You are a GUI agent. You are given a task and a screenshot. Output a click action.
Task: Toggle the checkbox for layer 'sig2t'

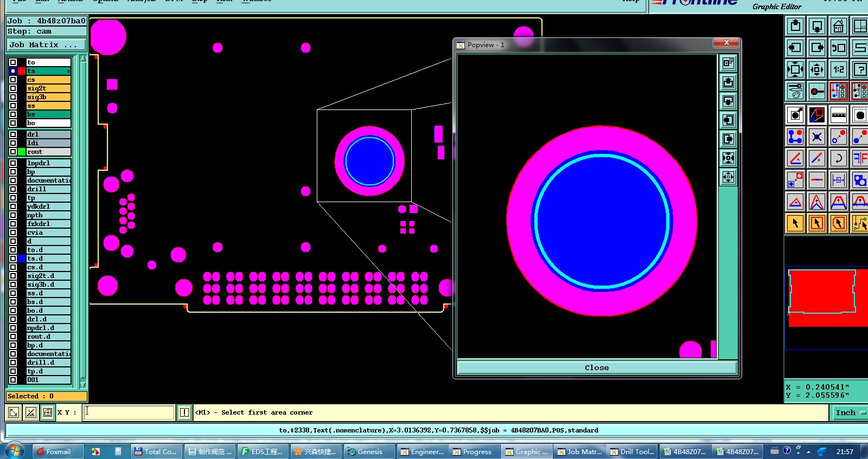click(13, 88)
